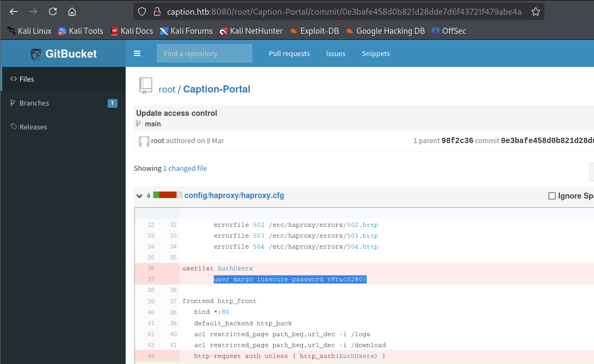Click the Find a repository search box
Image resolution: width=594 pixels, height=364 pixels.
pyautogui.click(x=204, y=53)
